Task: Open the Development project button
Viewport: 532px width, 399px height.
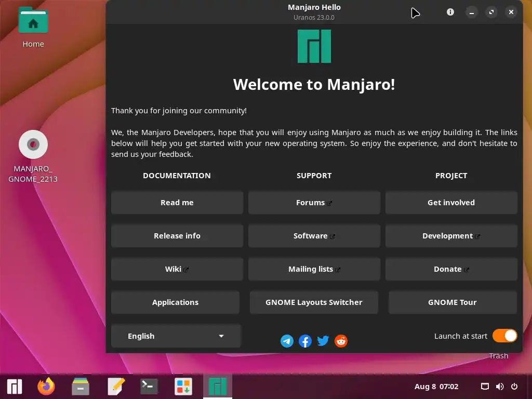Action: coord(451,236)
